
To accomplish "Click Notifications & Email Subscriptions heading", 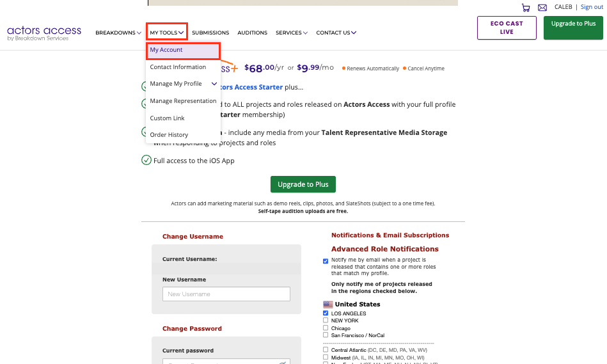I will point(390,235).
